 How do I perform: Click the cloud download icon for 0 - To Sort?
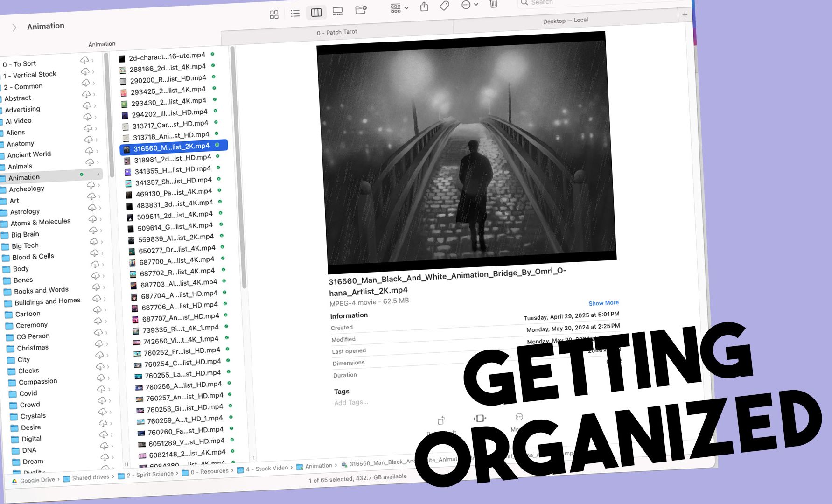click(x=84, y=60)
